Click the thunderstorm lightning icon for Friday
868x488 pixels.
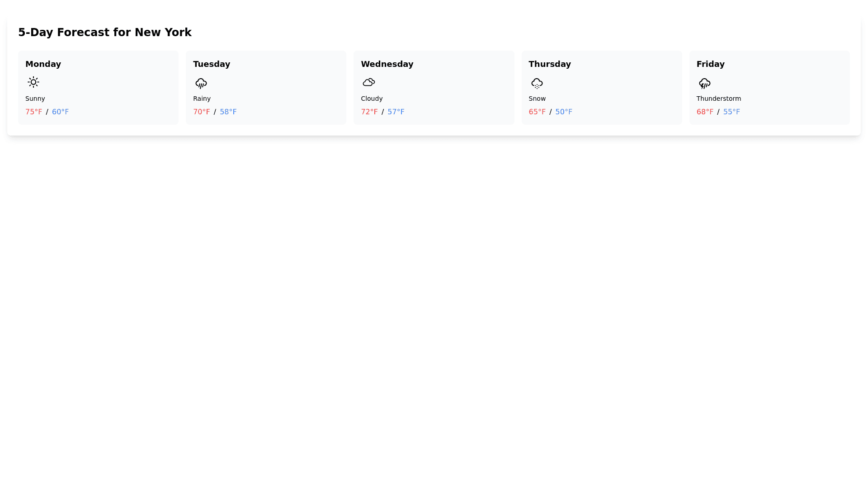tap(704, 83)
